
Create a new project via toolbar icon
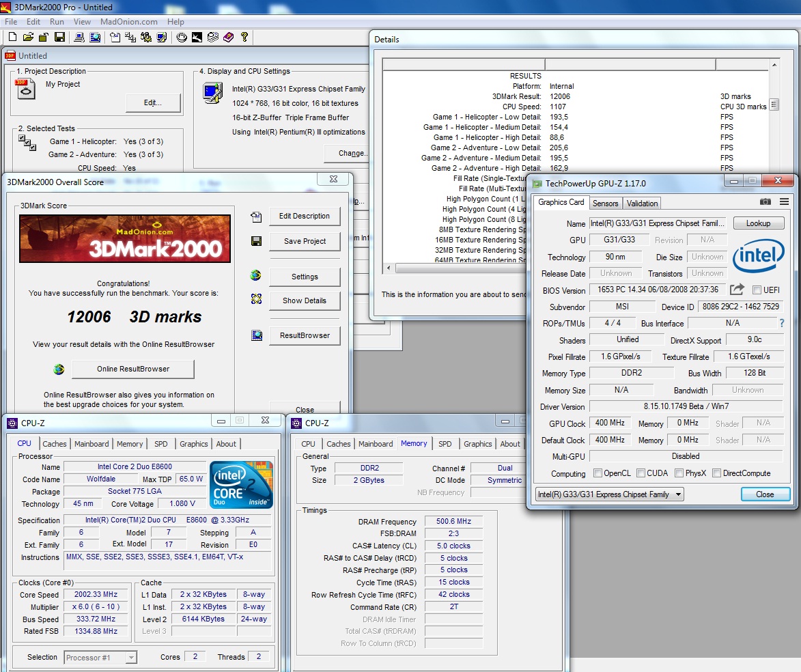click(12, 37)
